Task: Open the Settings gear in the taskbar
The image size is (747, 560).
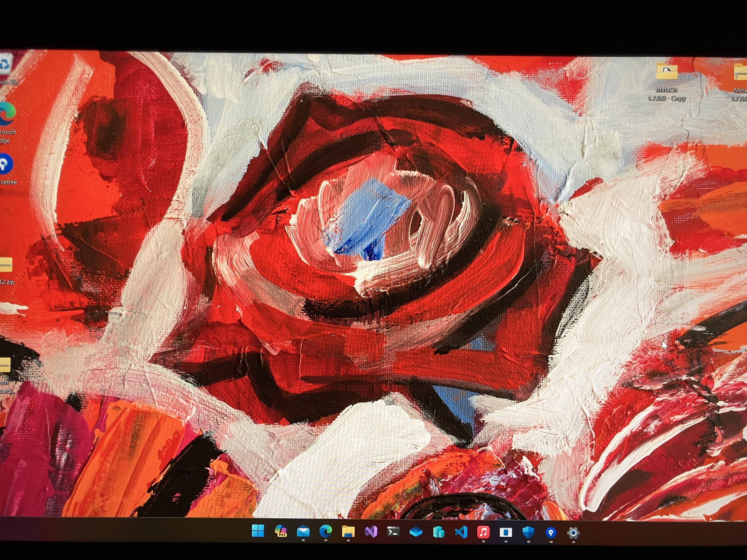Action: (573, 533)
